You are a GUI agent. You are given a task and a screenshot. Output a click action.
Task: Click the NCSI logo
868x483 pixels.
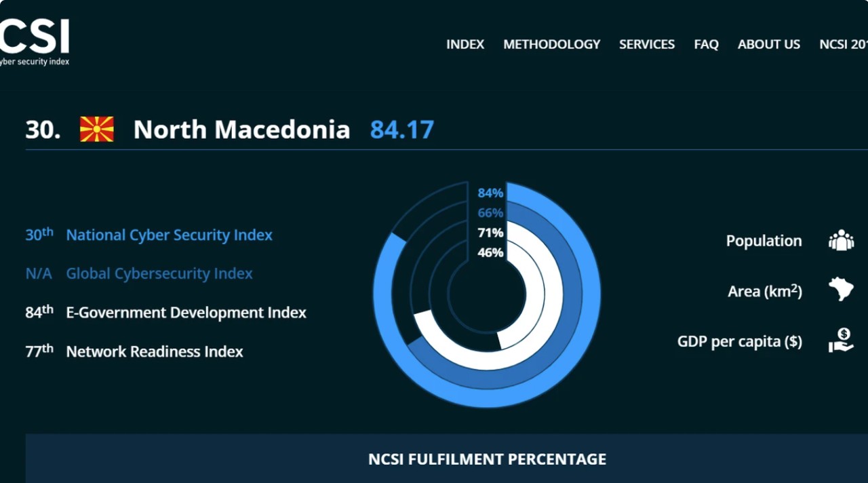click(34, 42)
